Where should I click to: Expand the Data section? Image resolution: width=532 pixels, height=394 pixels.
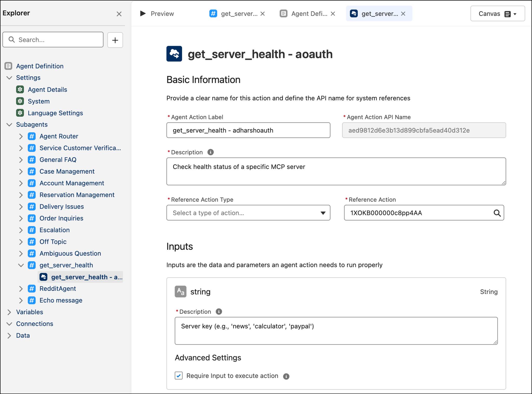coord(9,335)
